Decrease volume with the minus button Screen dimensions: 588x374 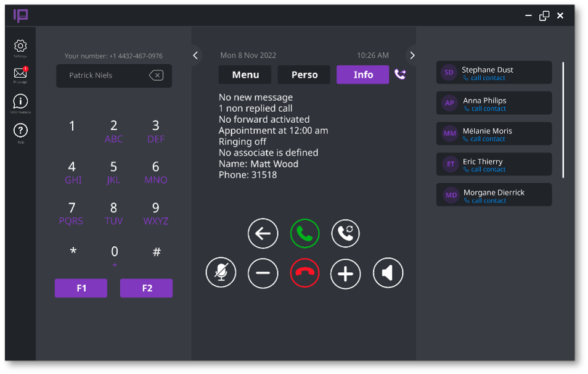(263, 272)
